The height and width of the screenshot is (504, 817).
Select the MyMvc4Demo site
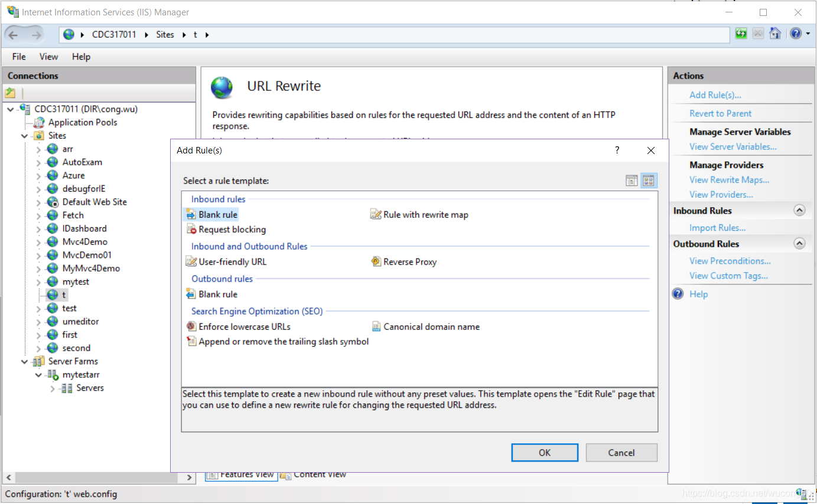(91, 269)
